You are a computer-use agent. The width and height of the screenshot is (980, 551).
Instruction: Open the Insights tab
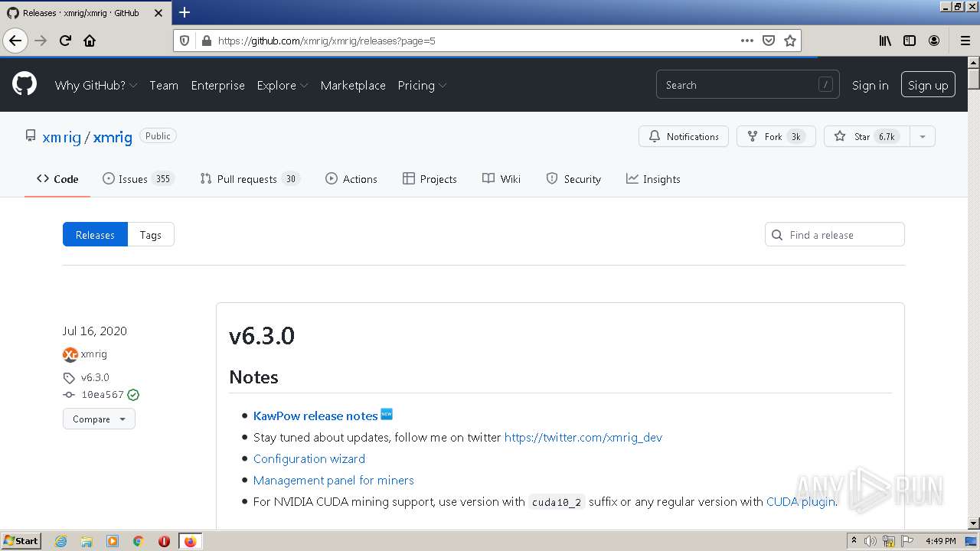point(653,179)
